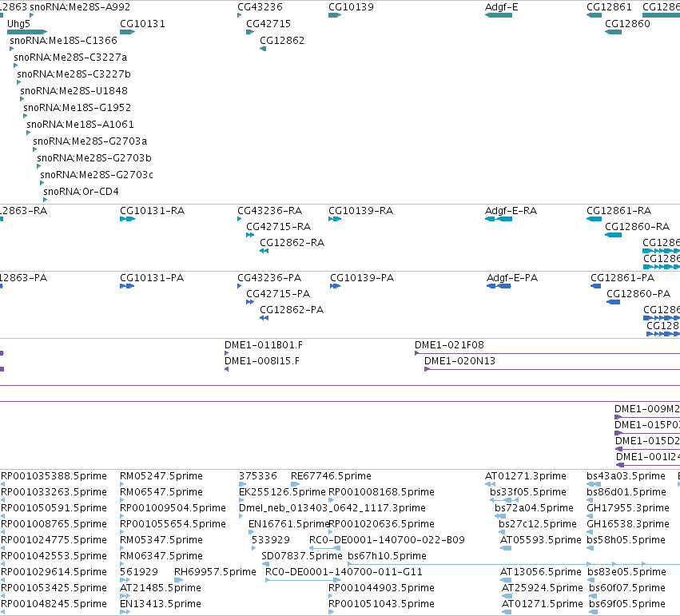The height and width of the screenshot is (616, 680).
Task: Click the GH17955.3prime EST label
Action: (628, 508)
